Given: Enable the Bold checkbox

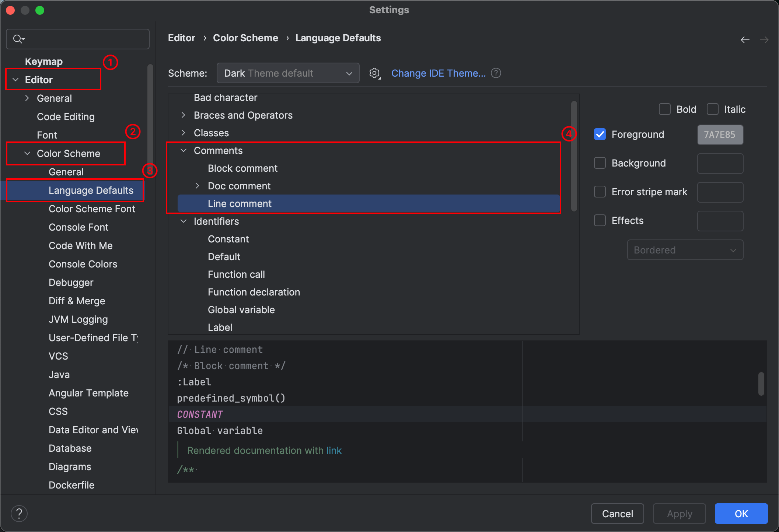Looking at the screenshot, I should pyautogui.click(x=664, y=109).
